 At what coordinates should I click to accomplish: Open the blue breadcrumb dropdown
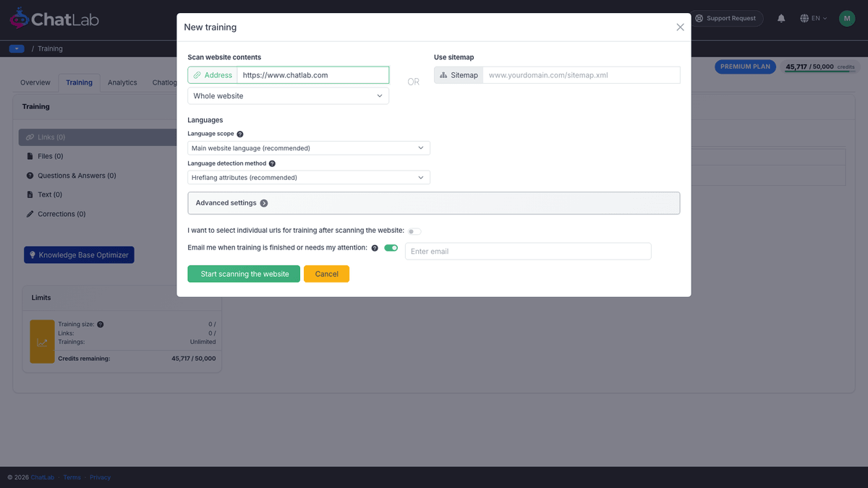click(x=17, y=48)
